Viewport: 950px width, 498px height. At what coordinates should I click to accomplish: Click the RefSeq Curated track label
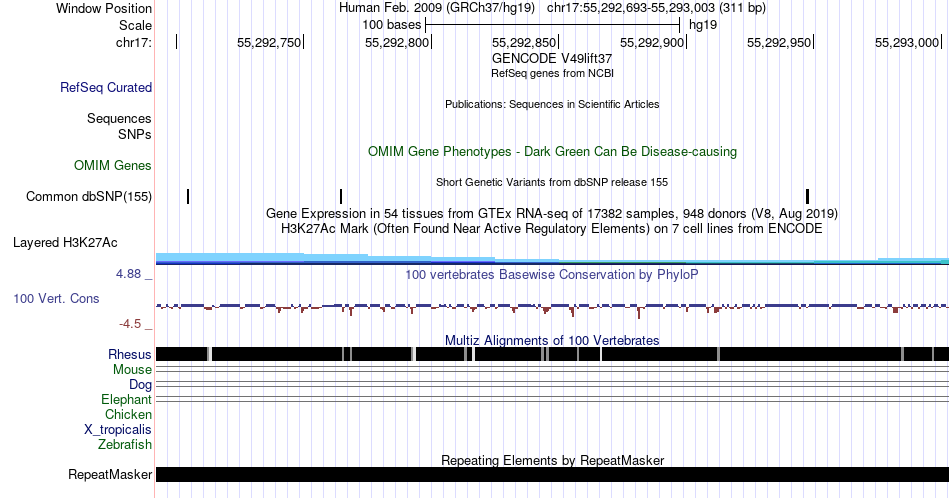(106, 87)
